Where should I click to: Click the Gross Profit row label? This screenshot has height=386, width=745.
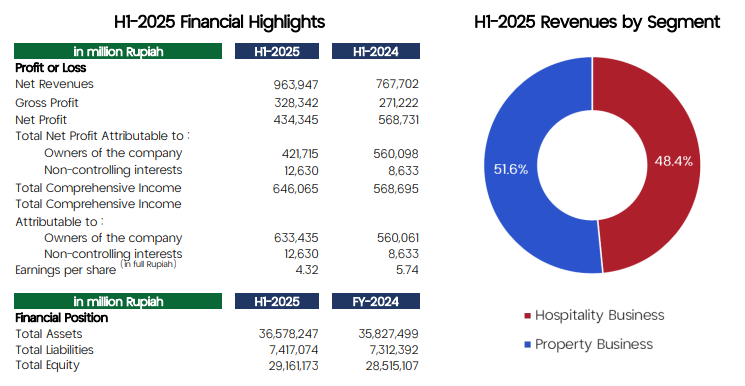coord(47,103)
